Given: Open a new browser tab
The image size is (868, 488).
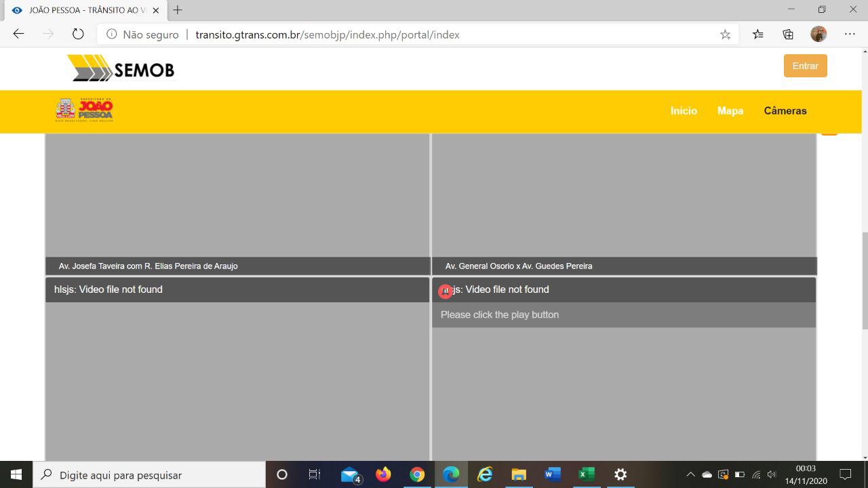Looking at the screenshot, I should click(x=178, y=10).
